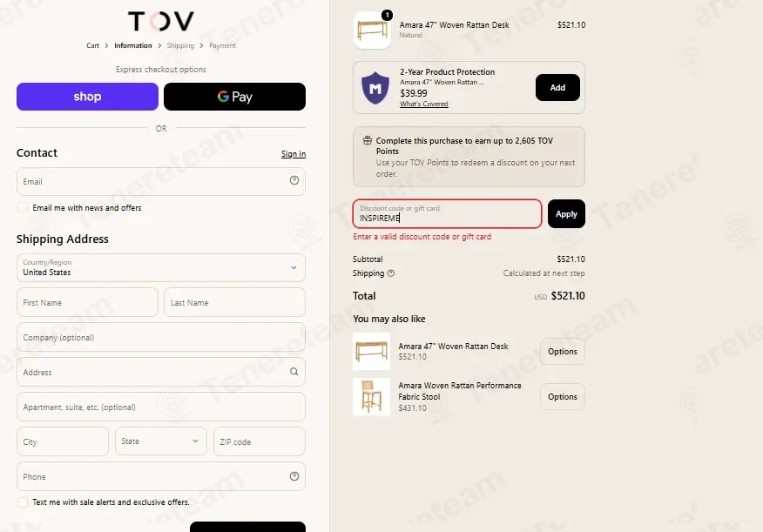Click the address search magnifier icon
The height and width of the screenshot is (532, 763).
click(294, 372)
